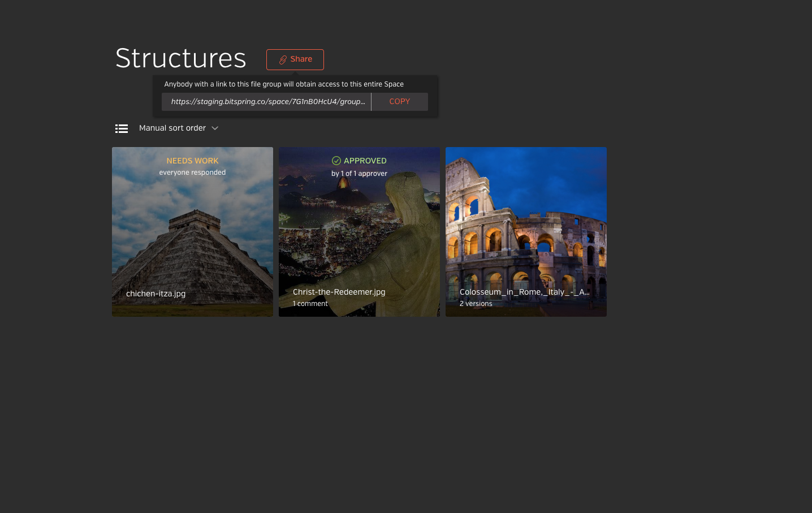Click the approved checkmark icon

[336, 161]
